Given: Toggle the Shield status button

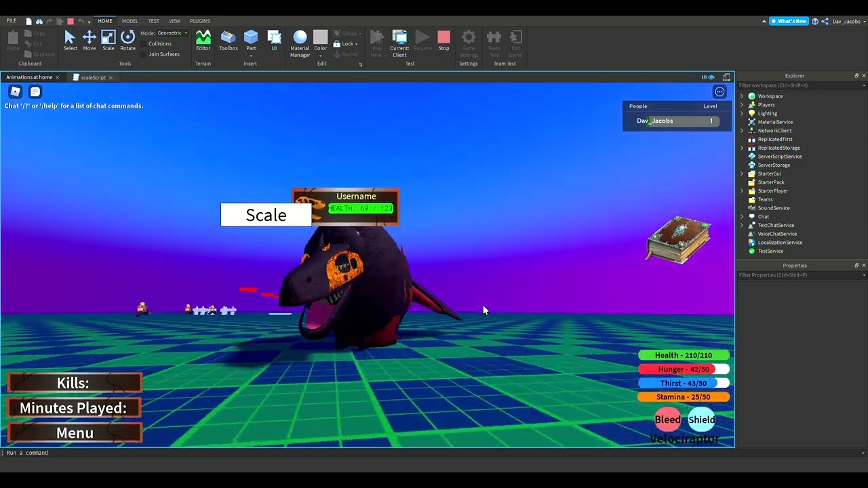Looking at the screenshot, I should (702, 420).
